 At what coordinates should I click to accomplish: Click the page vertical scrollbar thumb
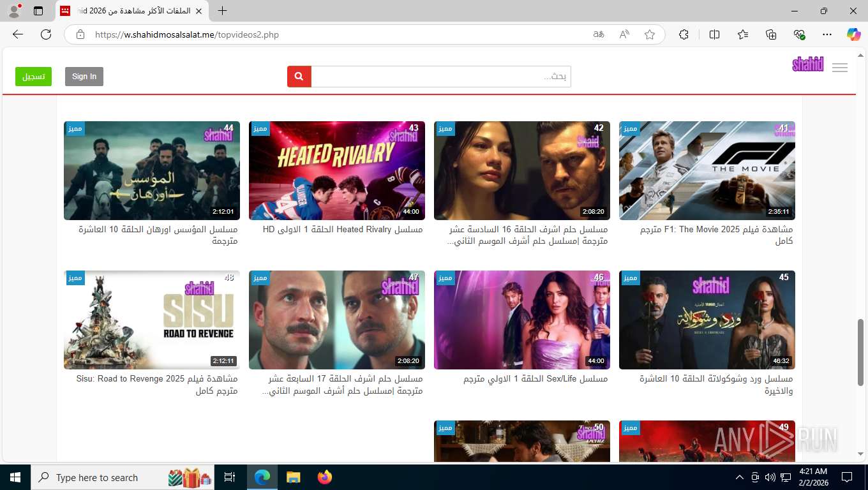(862, 351)
